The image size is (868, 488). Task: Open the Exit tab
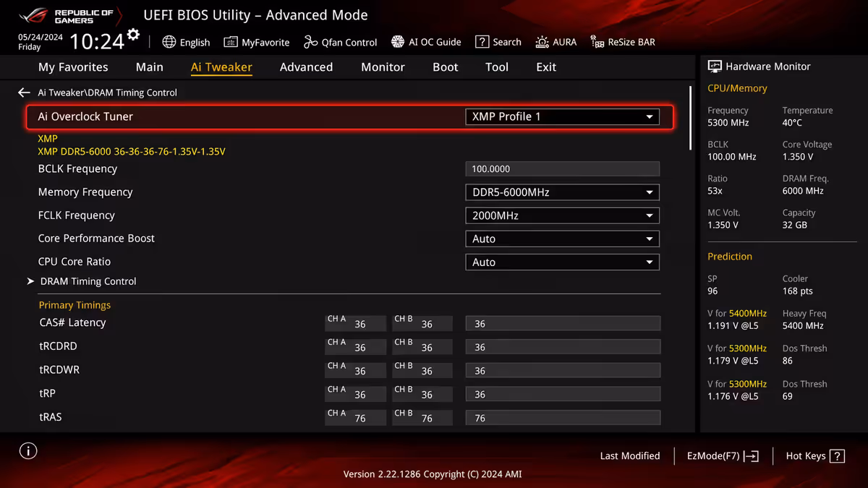point(546,67)
